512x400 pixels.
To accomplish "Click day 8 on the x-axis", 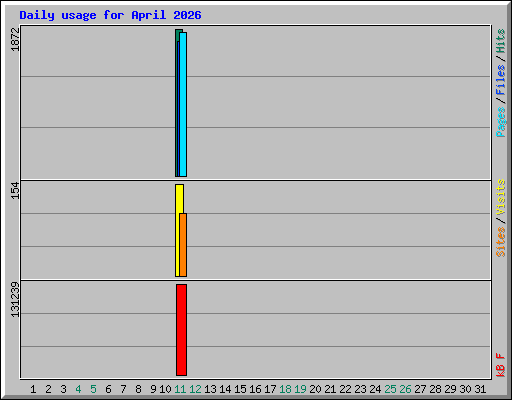I will click(138, 389).
